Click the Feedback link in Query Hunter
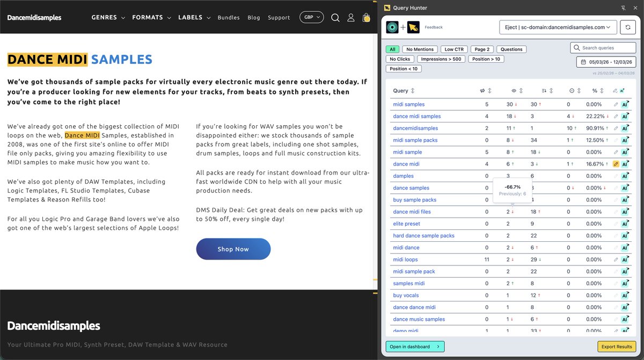 coord(434,27)
